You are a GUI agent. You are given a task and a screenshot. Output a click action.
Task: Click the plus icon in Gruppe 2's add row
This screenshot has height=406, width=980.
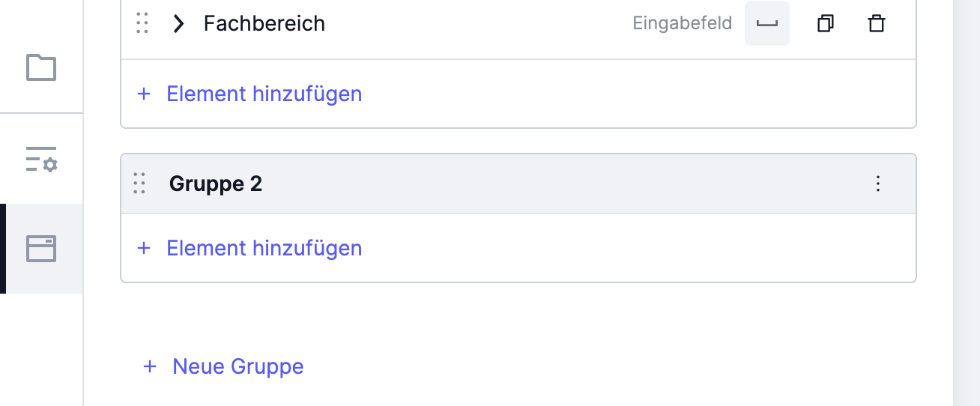[144, 248]
